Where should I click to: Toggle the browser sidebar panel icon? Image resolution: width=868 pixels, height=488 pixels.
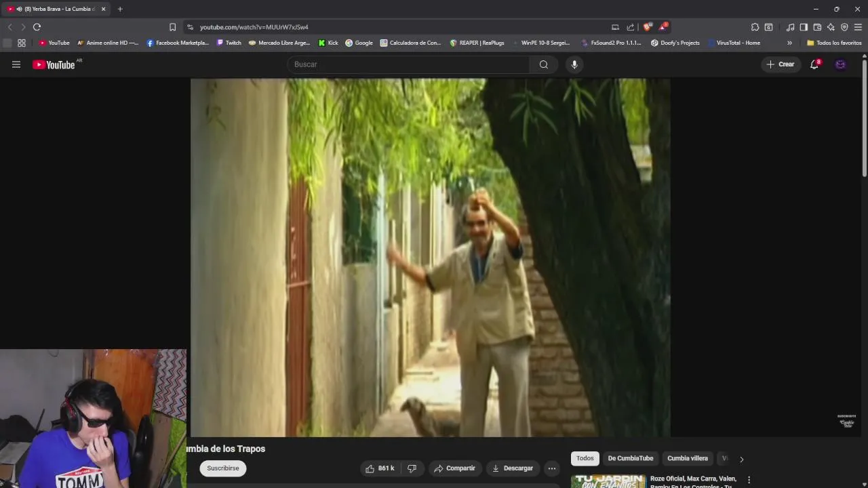pyautogui.click(x=804, y=27)
